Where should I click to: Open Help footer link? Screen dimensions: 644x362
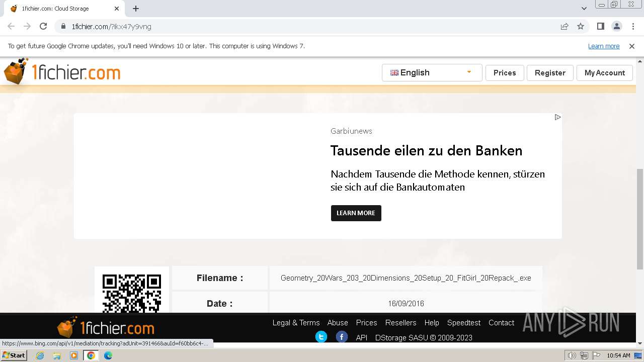pyautogui.click(x=432, y=323)
